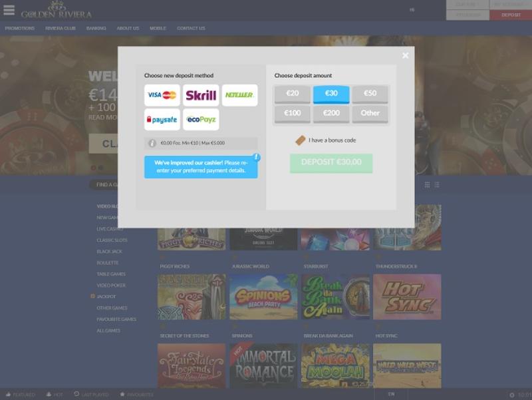
Task: Click the alert badge on cashier notice
Action: (x=257, y=158)
